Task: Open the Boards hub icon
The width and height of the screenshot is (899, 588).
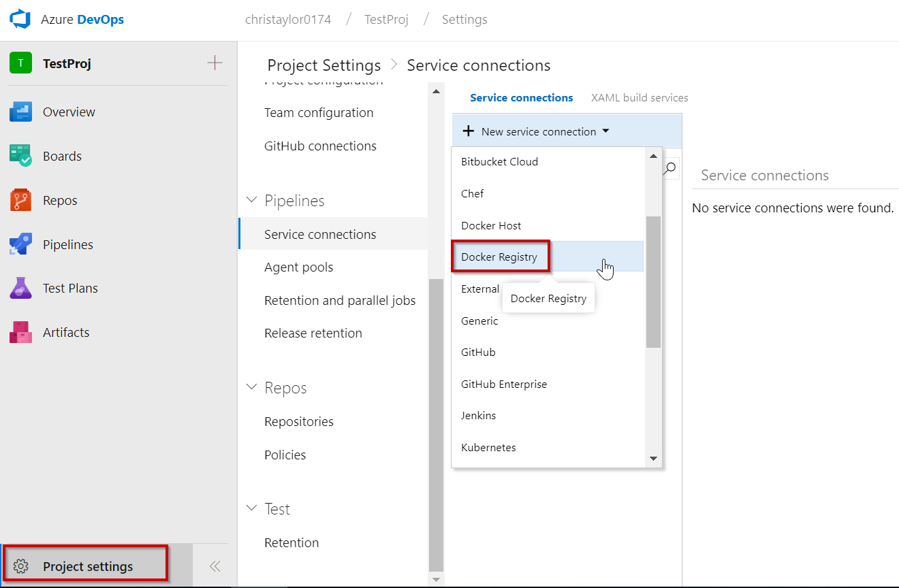Action: (20, 156)
